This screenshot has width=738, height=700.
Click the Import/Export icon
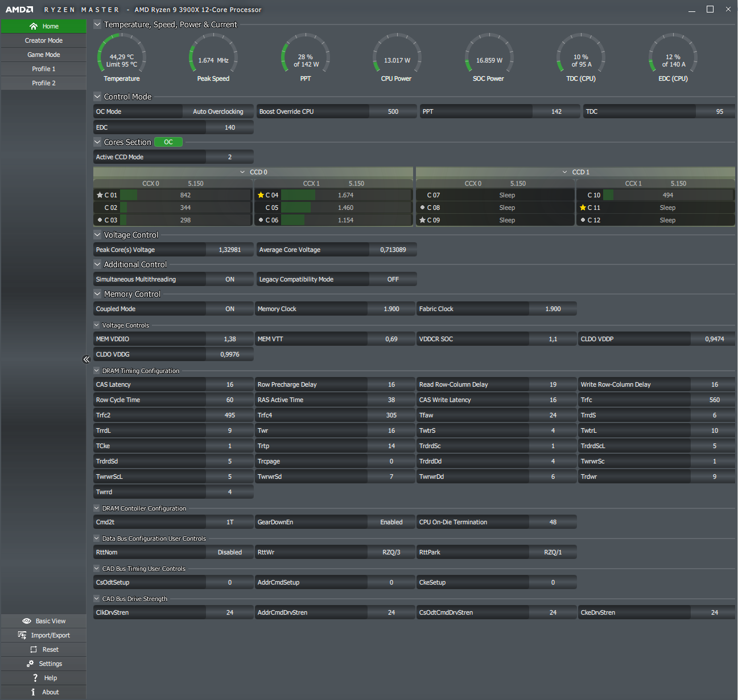click(x=22, y=635)
